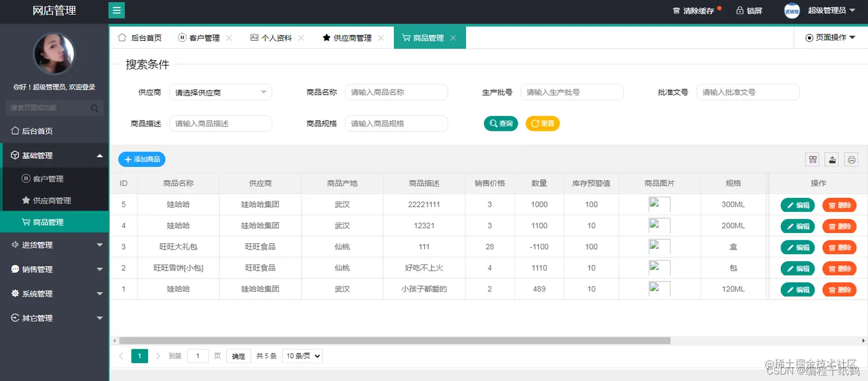868x381 pixels.
Task: Expand the 其它管理 sidebar menu
Action: [x=55, y=318]
